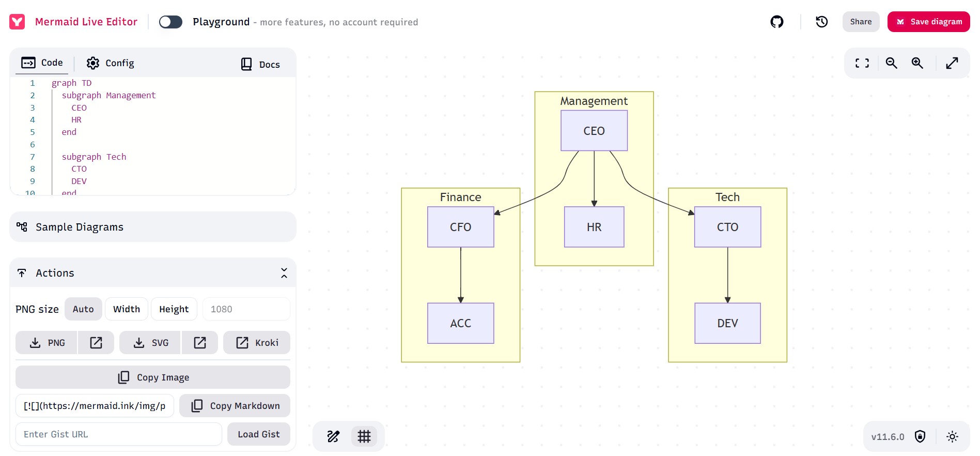980x456 pixels.
Task: Click the ACC node in the diagram
Action: click(x=460, y=323)
